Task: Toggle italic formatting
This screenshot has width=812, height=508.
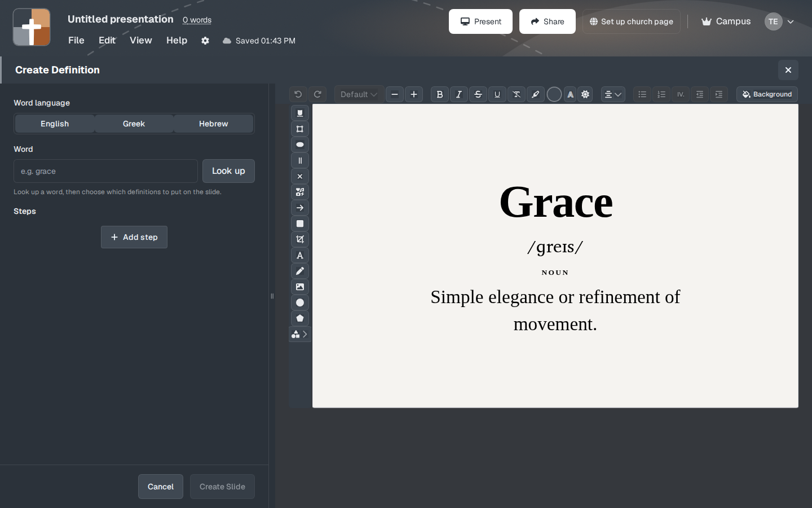Action: coord(459,94)
